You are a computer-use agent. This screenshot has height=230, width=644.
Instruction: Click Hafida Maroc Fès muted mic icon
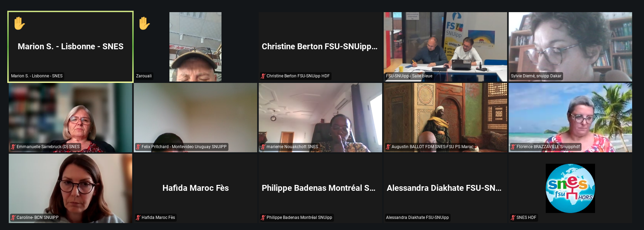coord(138,218)
